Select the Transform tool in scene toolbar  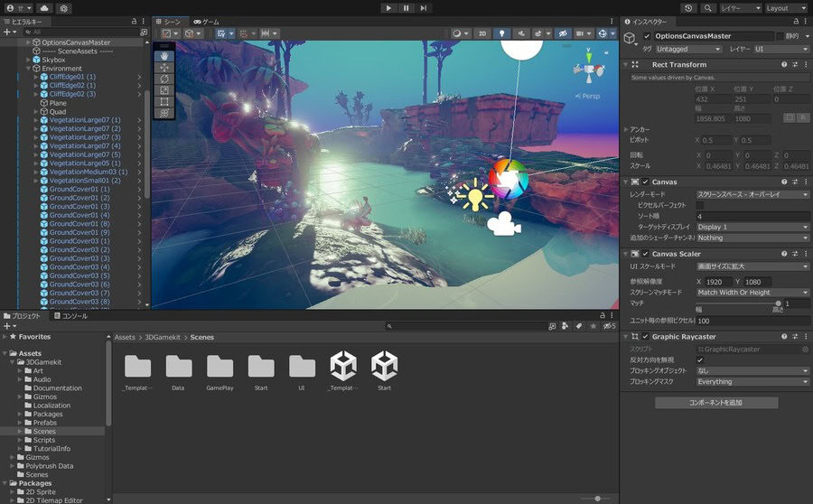click(164, 113)
